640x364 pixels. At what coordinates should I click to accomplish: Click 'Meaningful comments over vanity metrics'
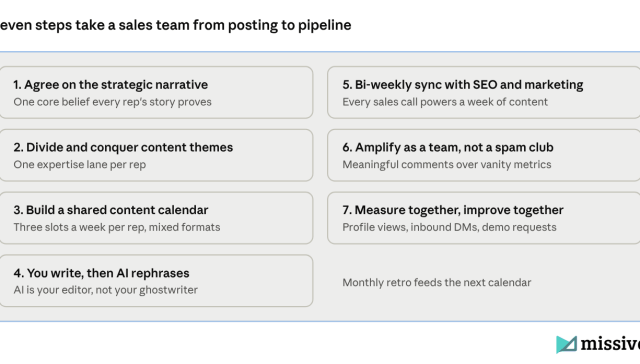click(447, 164)
